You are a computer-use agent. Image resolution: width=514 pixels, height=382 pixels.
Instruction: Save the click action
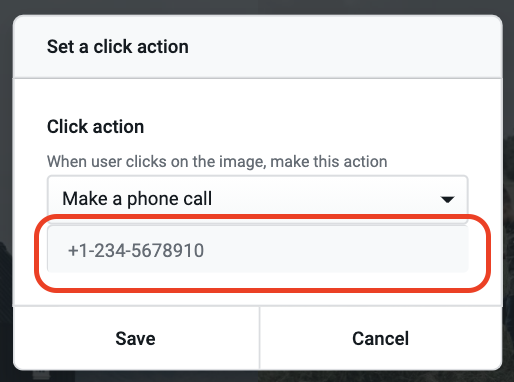coord(136,338)
